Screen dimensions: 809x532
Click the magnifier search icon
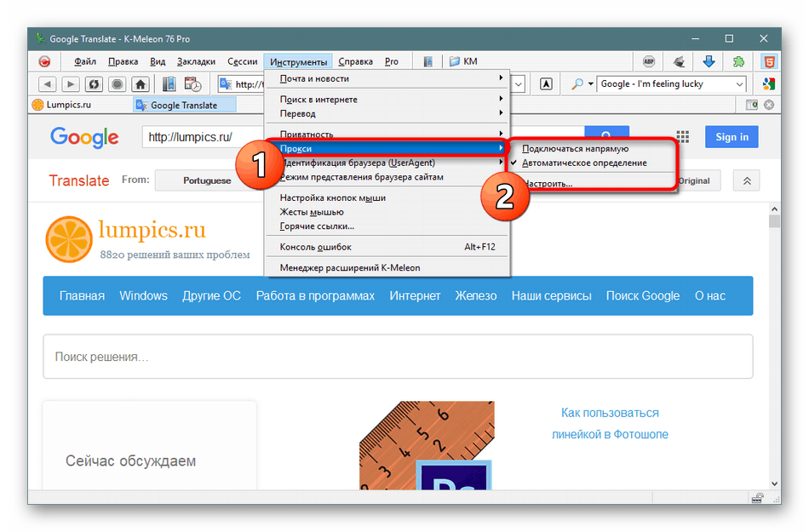click(x=578, y=83)
